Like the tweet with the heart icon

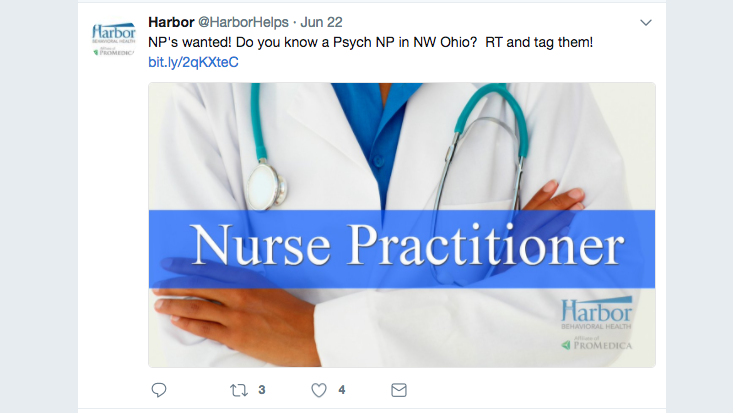(x=319, y=390)
